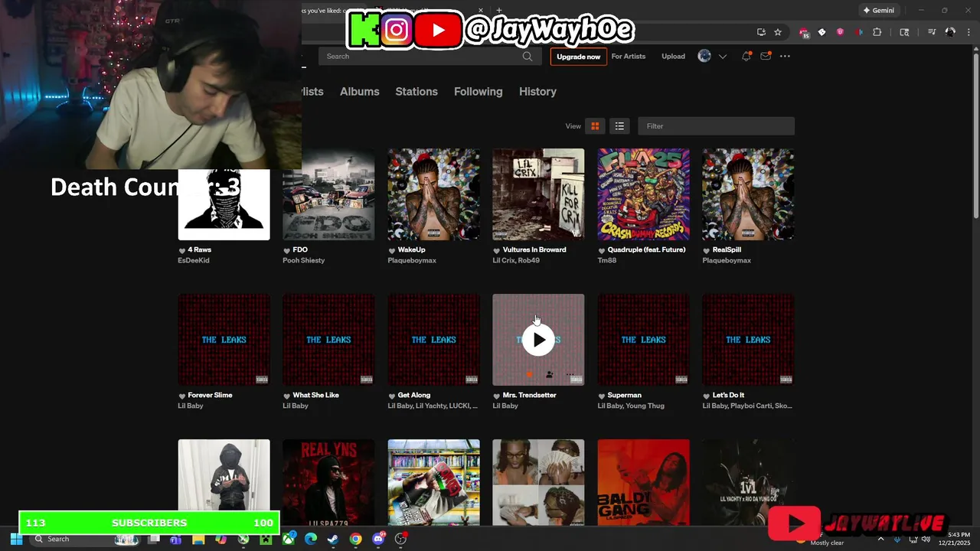Switch to grid view
980x551 pixels.
(x=595, y=126)
